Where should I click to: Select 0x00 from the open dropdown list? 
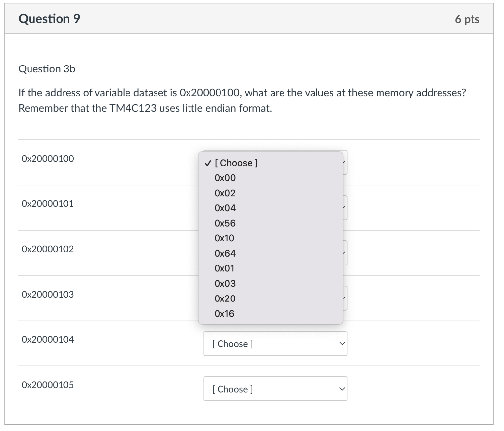point(225,178)
